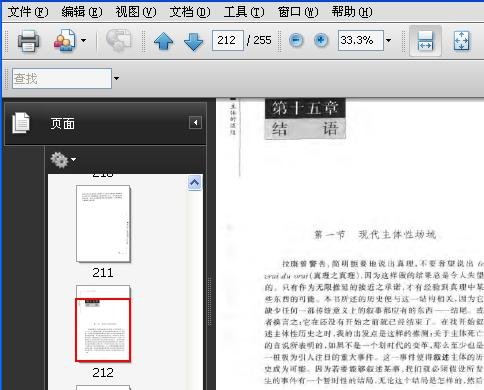Screen dimensions: 484x390
Task: Go to next page with down arrow
Action: [193, 41]
